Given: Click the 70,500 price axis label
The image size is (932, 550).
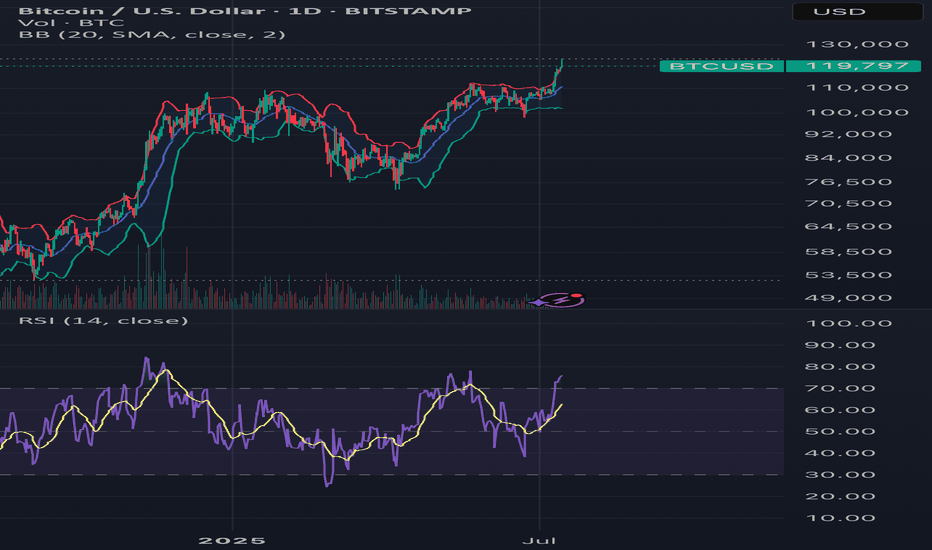Looking at the screenshot, I should [x=848, y=203].
